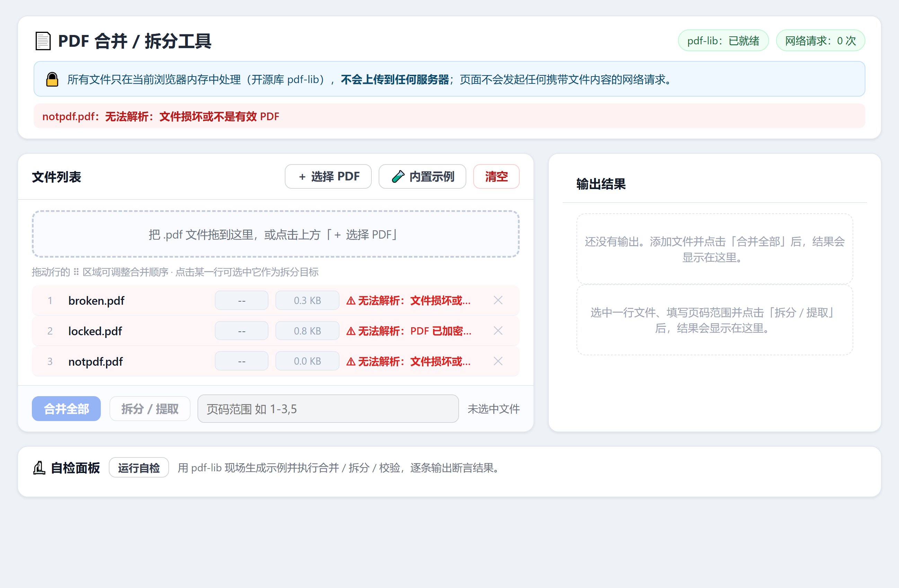Click the + 选择 PDF button
Screen dimensions: 899x588
click(x=328, y=176)
